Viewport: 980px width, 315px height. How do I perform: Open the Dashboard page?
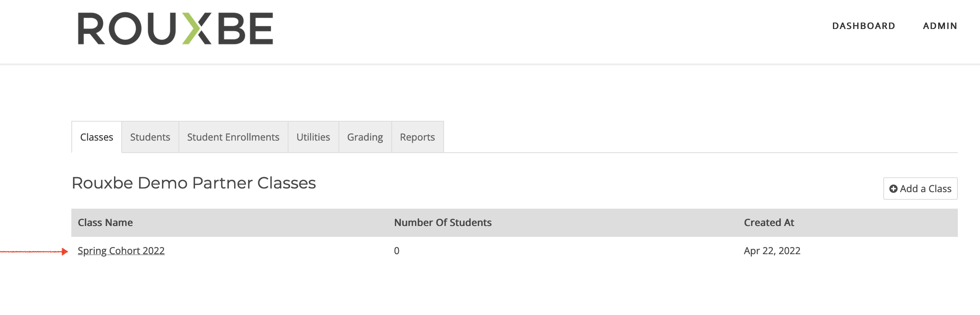pos(864,26)
